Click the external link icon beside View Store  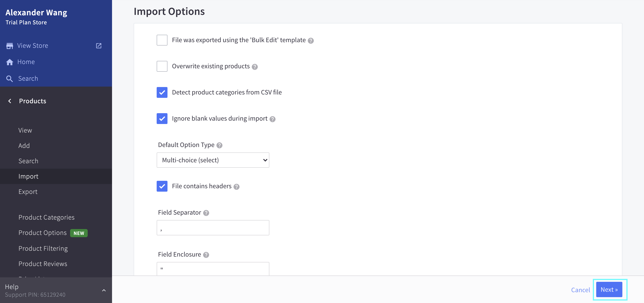click(99, 46)
